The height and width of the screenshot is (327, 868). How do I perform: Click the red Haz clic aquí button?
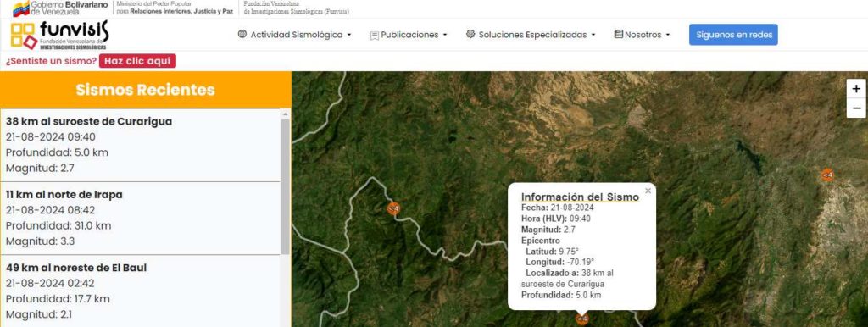point(137,61)
